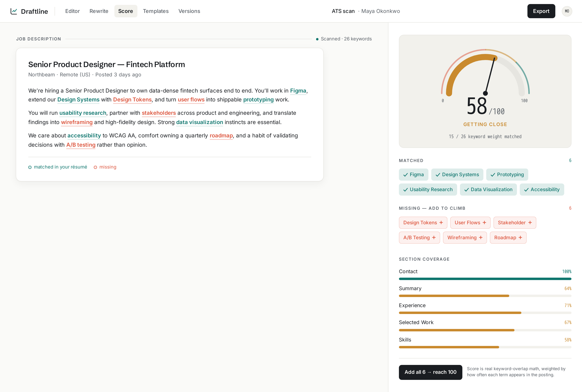Toggle the matched Prototyping keyword chip
The width and height of the screenshot is (582, 392).
coord(507,175)
